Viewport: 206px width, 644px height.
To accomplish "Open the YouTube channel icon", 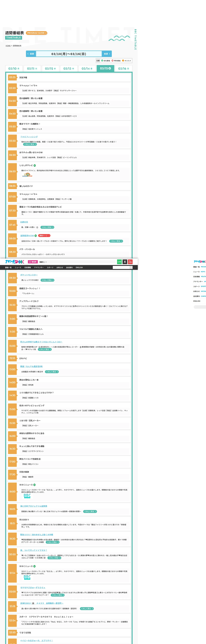I will pos(130,262).
